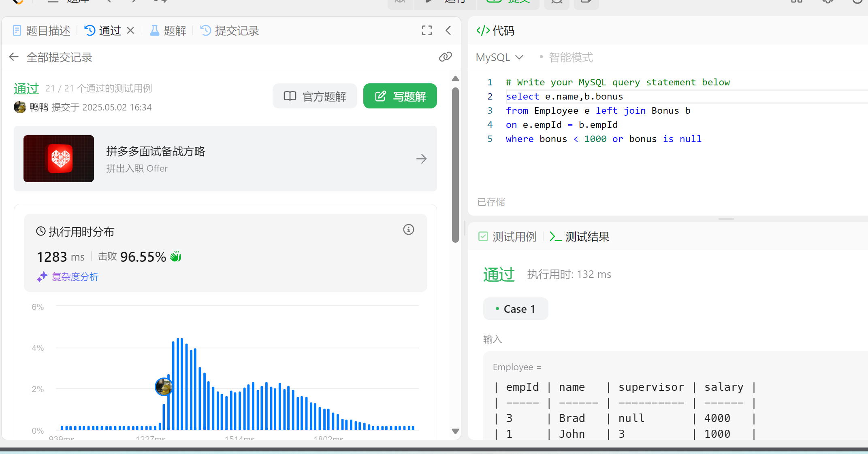Close the 通过 tab
The width and height of the screenshot is (868, 454).
coord(130,30)
